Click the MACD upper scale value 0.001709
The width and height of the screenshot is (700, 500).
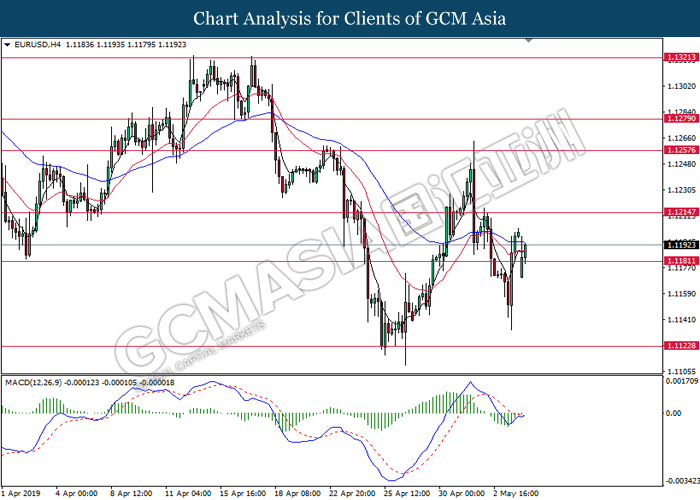click(x=682, y=381)
